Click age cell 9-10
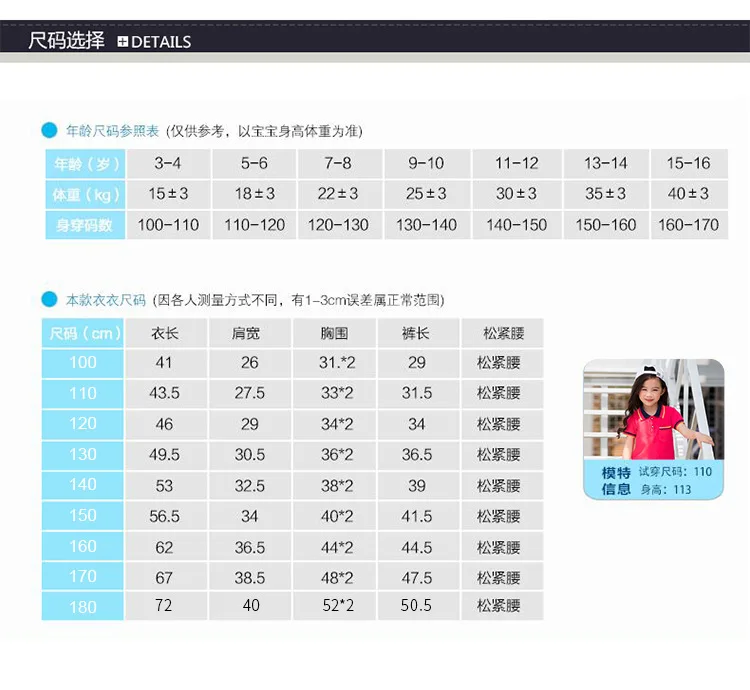 (x=427, y=164)
